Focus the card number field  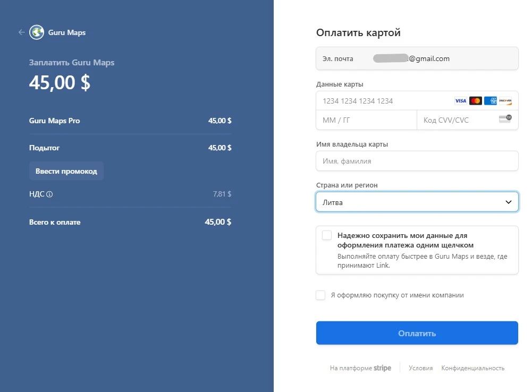tap(417, 101)
